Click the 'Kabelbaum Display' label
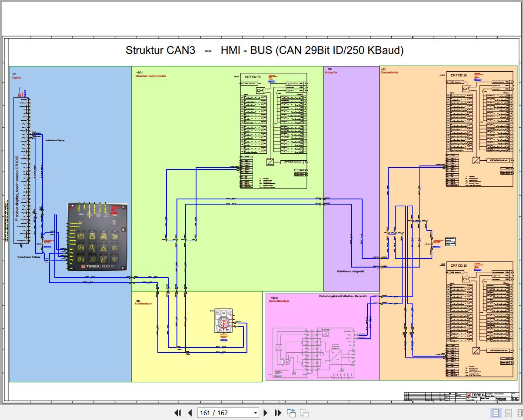The height and width of the screenshot is (420, 523). [55, 140]
